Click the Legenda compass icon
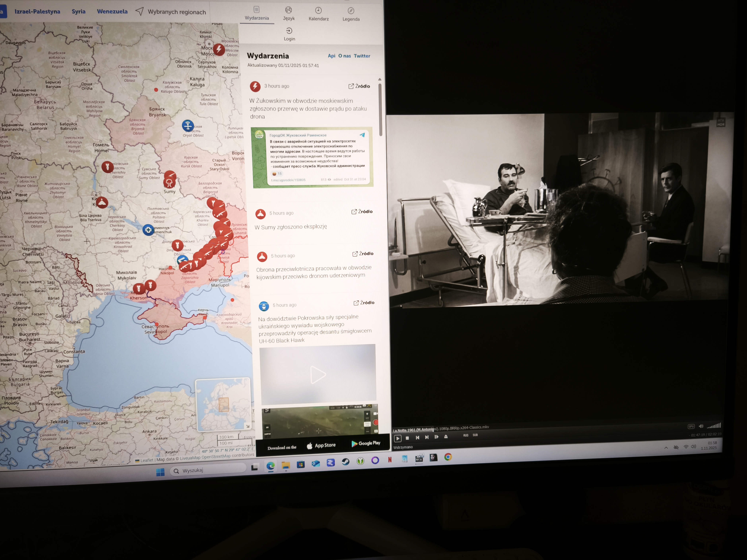This screenshot has height=560, width=747. pos(351,11)
